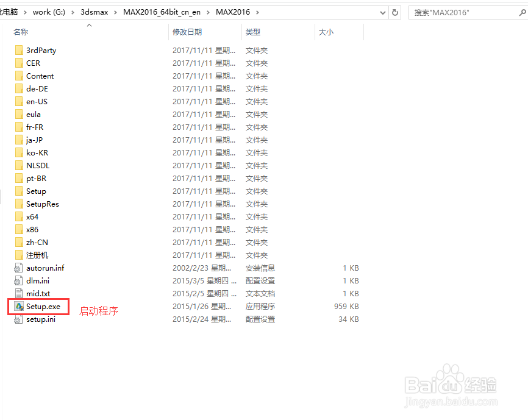Select the 3rdParty folder name
Viewport: 528px width, 420px height.
[x=41, y=51]
